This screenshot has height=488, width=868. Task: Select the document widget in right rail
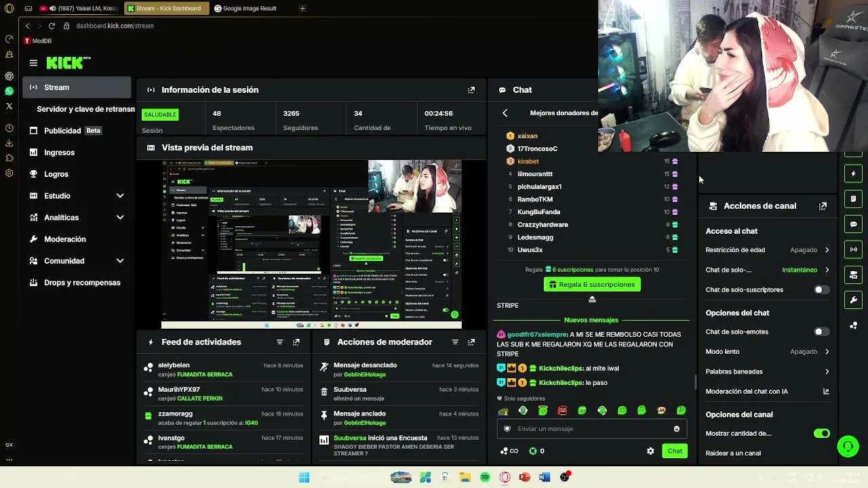[x=853, y=199]
